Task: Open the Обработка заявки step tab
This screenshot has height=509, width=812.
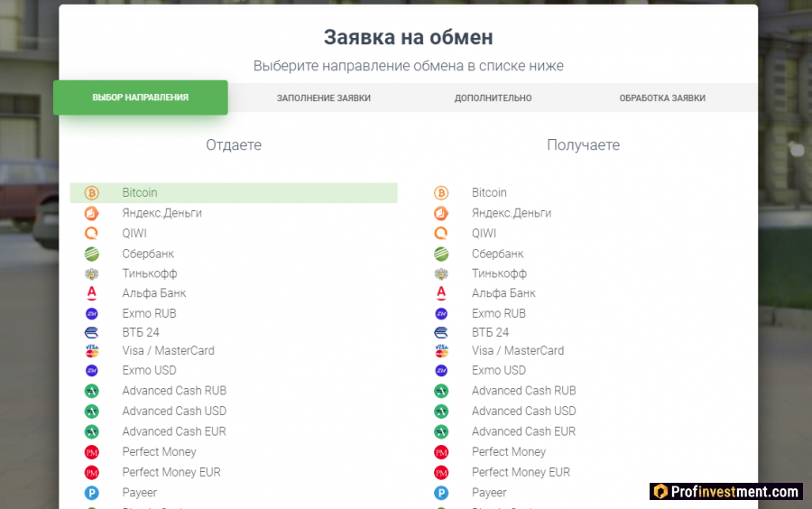Action: 662,97
